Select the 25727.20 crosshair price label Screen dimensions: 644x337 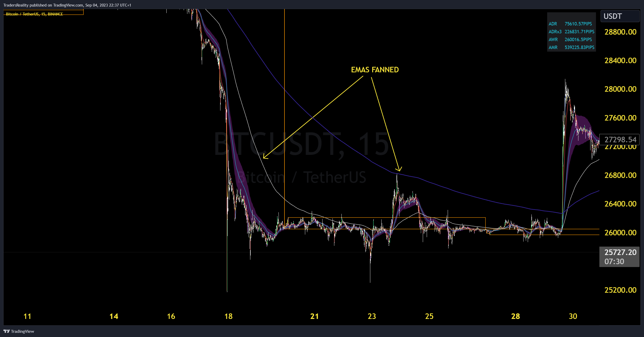pos(620,252)
